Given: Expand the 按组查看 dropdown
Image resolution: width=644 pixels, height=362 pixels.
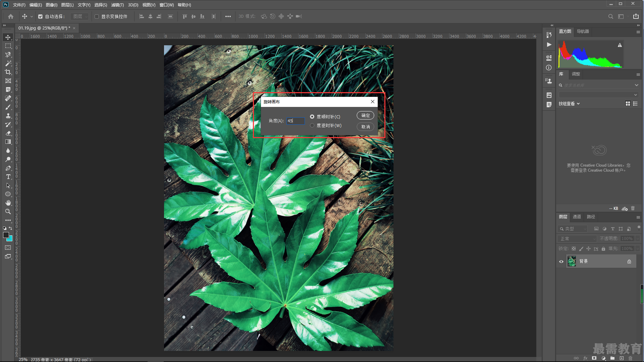Looking at the screenshot, I should coord(569,104).
